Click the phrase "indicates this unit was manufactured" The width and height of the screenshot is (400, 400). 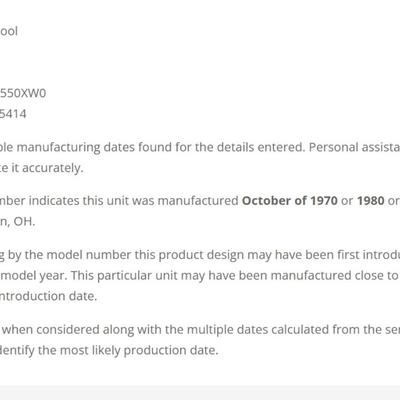[x=133, y=201]
